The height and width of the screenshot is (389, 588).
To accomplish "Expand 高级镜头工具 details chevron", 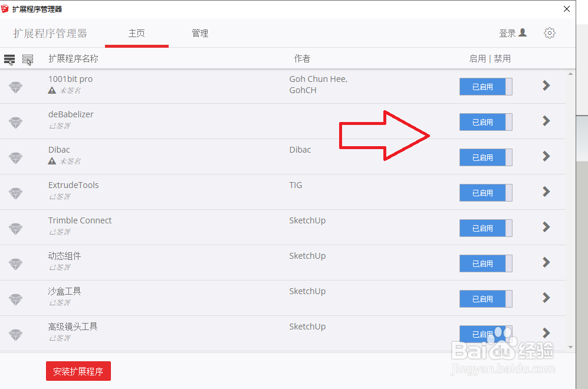I will [x=546, y=333].
